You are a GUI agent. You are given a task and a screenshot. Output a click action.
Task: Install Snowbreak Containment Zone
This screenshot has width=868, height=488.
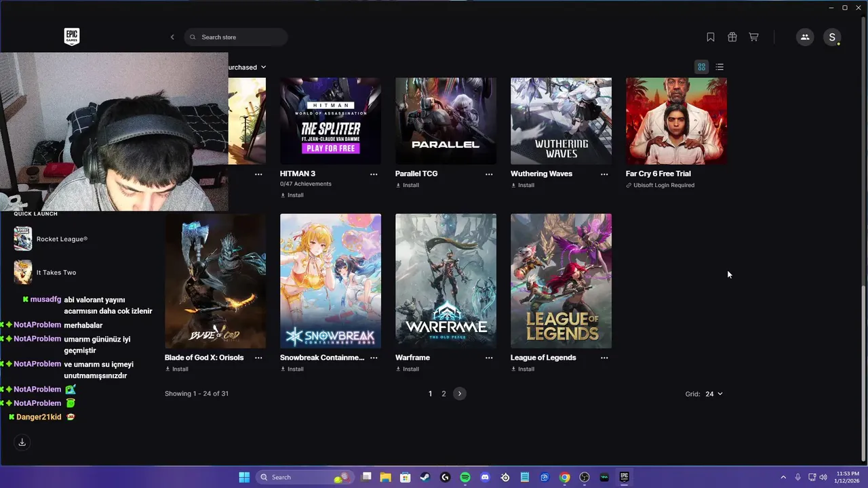point(292,369)
